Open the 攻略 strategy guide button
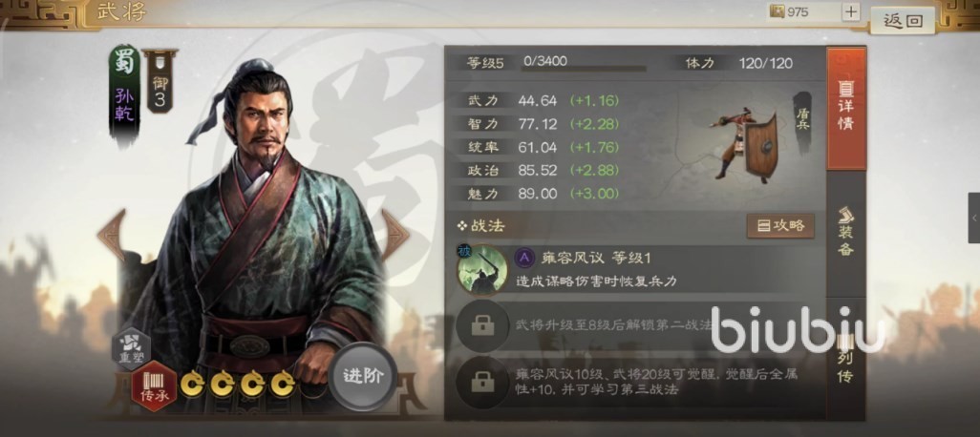This screenshot has width=980, height=437. pyautogui.click(x=780, y=226)
